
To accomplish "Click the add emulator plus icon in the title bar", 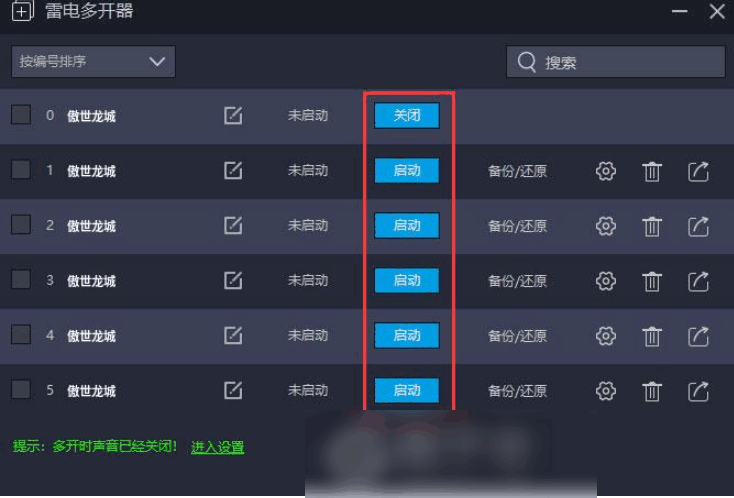I will 22,11.
